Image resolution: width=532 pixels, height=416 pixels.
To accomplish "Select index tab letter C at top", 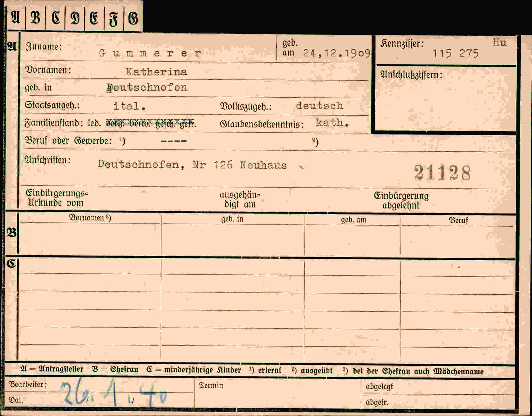I will [55, 18].
